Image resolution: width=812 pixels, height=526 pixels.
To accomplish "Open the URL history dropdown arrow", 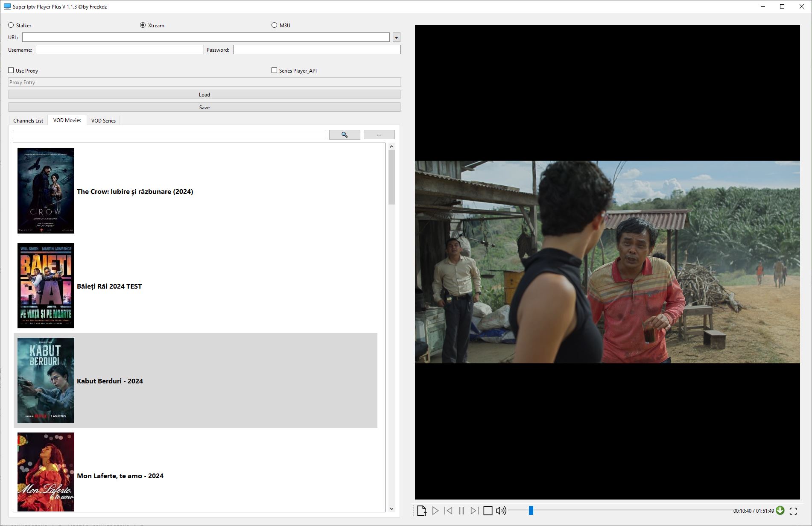I will 397,38.
